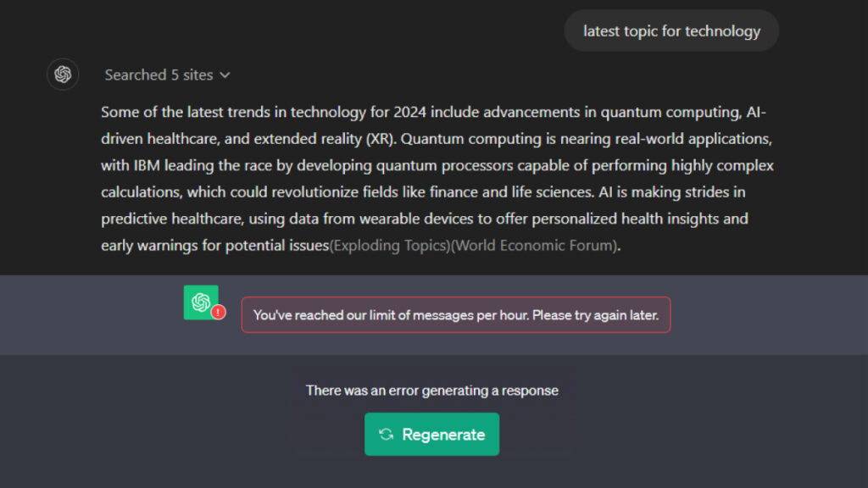Click the ChatGPT avatar icon beside the response
The height and width of the screenshot is (488, 868).
tap(63, 75)
